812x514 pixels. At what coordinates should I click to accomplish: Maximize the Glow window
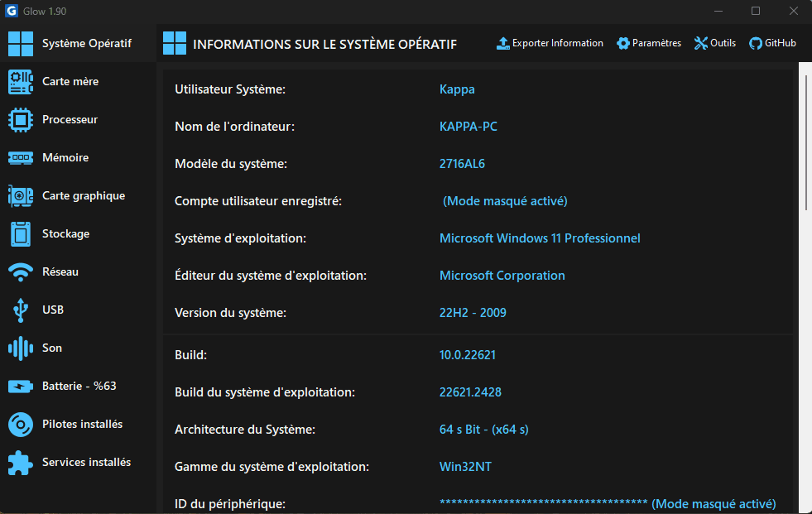[756, 11]
